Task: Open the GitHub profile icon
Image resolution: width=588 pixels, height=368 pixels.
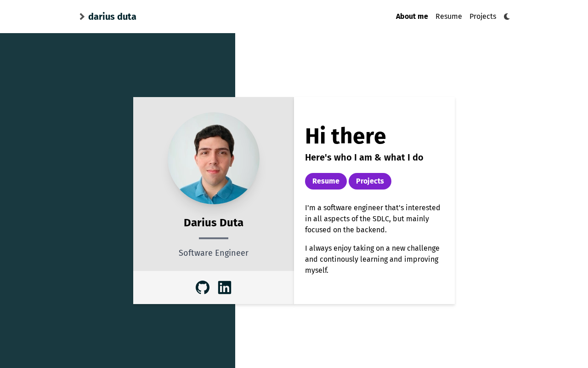Action: point(203,287)
